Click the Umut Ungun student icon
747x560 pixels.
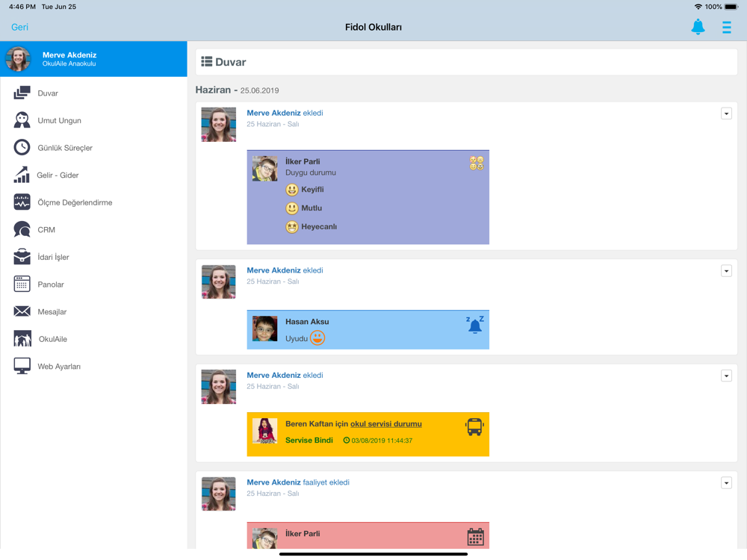[x=22, y=120]
